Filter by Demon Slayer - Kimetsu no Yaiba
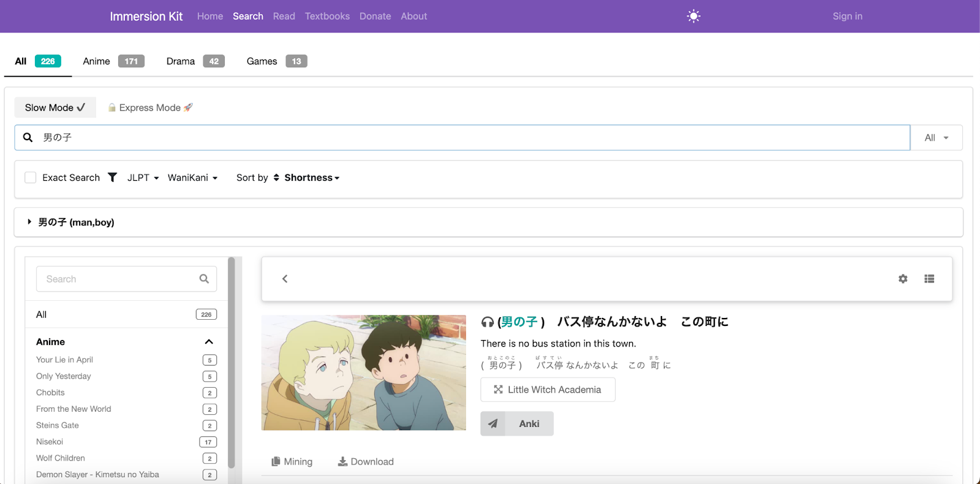The width and height of the screenshot is (980, 484). point(126,475)
